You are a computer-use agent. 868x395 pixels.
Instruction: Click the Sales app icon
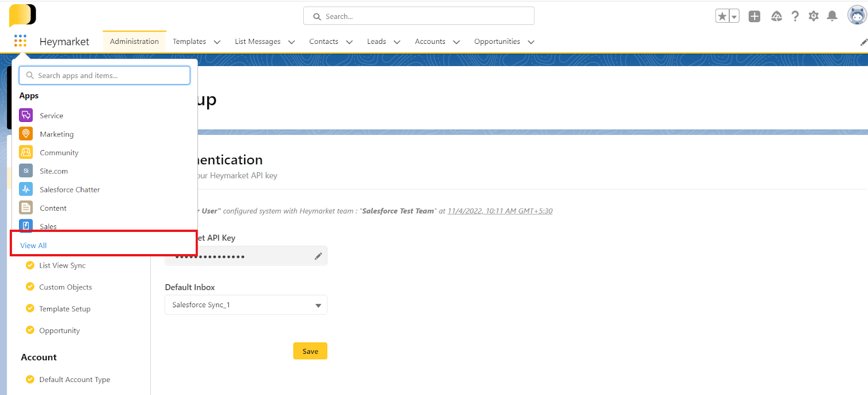point(26,225)
